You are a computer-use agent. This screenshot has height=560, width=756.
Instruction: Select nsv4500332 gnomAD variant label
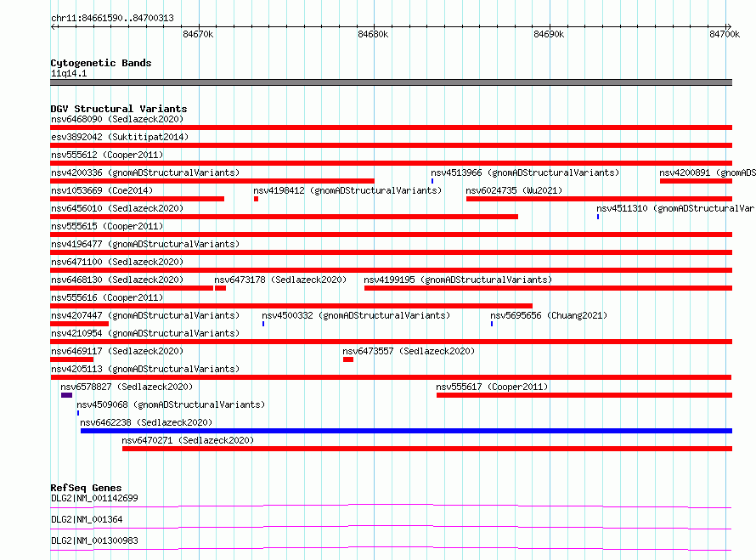pos(356,315)
